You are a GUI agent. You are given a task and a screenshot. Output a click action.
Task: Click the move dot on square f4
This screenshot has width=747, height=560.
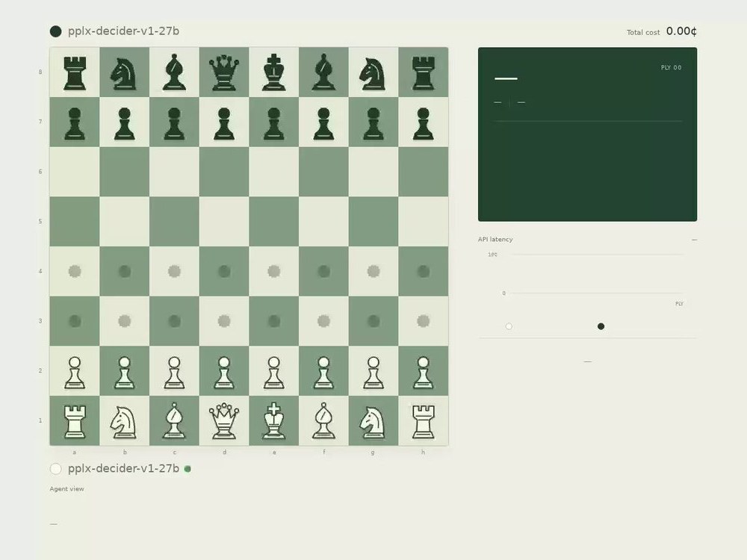(x=323, y=272)
